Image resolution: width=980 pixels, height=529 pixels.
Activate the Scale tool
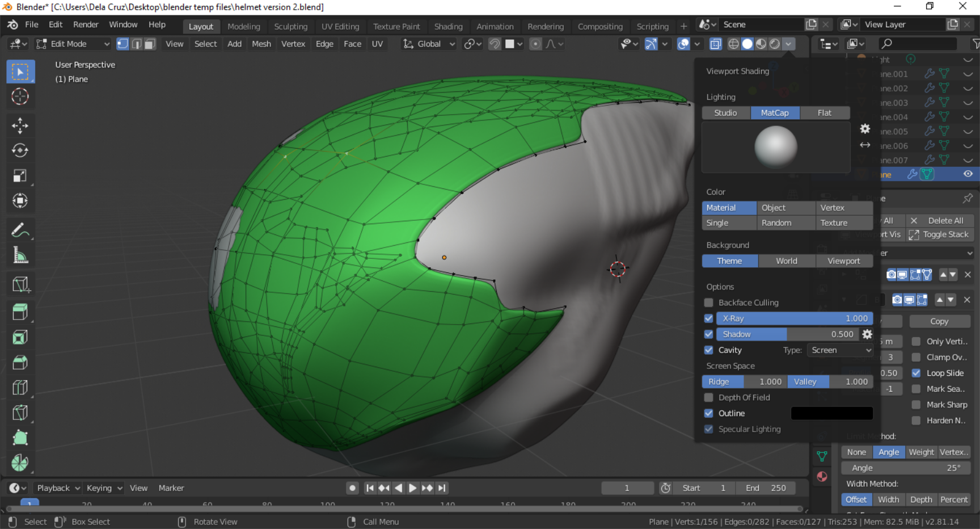(20, 176)
